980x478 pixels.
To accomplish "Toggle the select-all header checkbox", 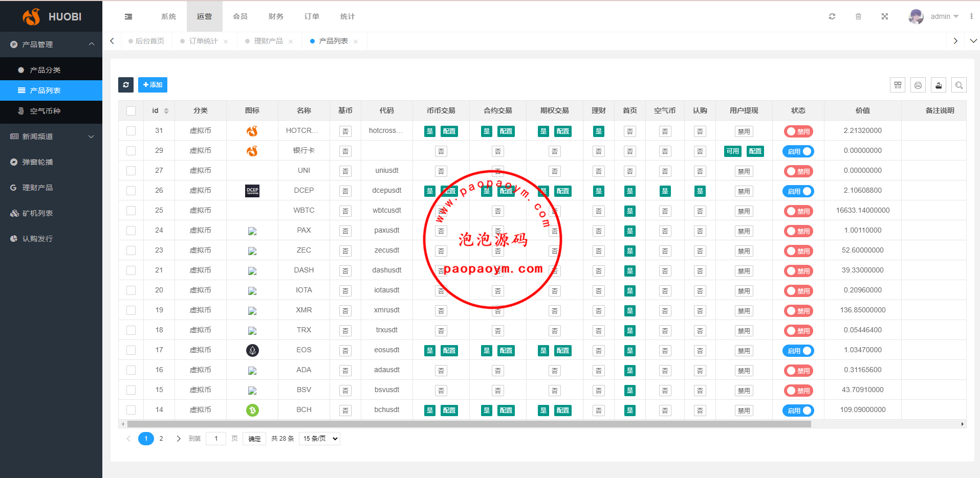I will point(131,111).
